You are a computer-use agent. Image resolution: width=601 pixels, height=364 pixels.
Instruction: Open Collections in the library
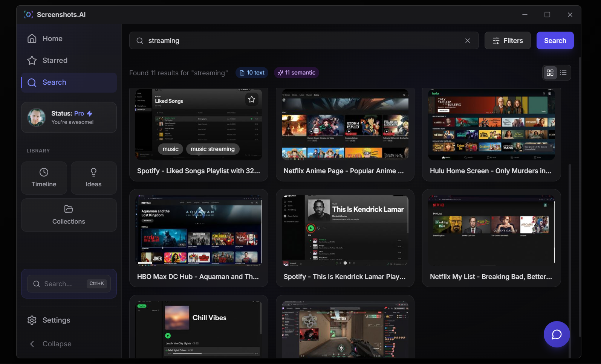pyautogui.click(x=69, y=215)
